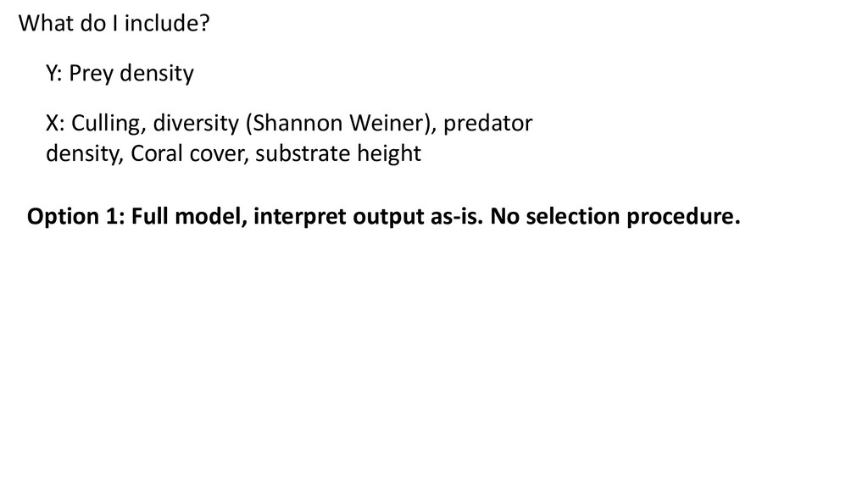Select the sentence 'No selection procedure.'
Viewport: 868px width, 488px height.
(x=615, y=216)
